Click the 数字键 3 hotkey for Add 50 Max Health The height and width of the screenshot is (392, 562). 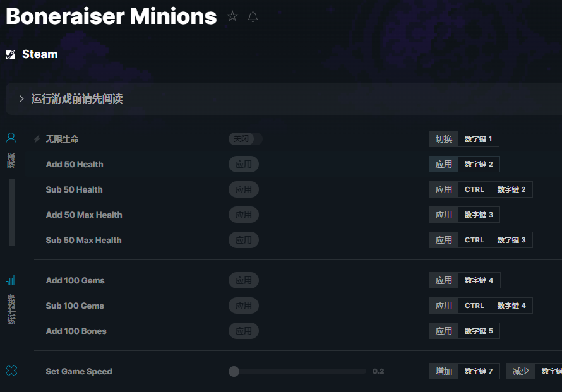[x=479, y=215]
